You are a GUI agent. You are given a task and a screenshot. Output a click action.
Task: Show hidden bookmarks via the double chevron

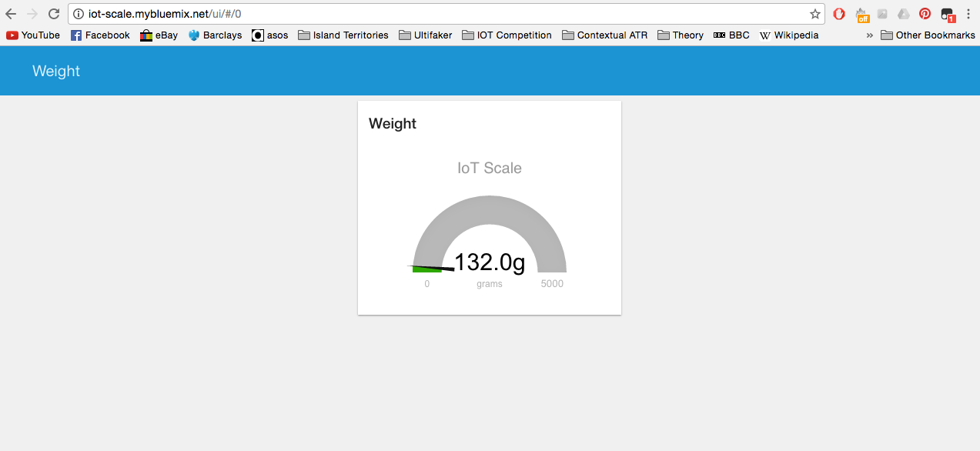pos(869,35)
